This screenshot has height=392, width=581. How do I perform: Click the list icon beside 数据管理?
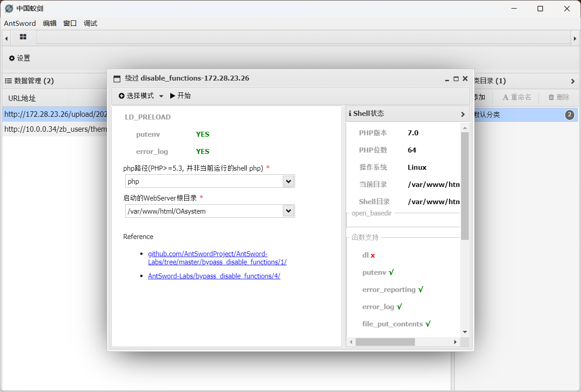[x=8, y=81]
